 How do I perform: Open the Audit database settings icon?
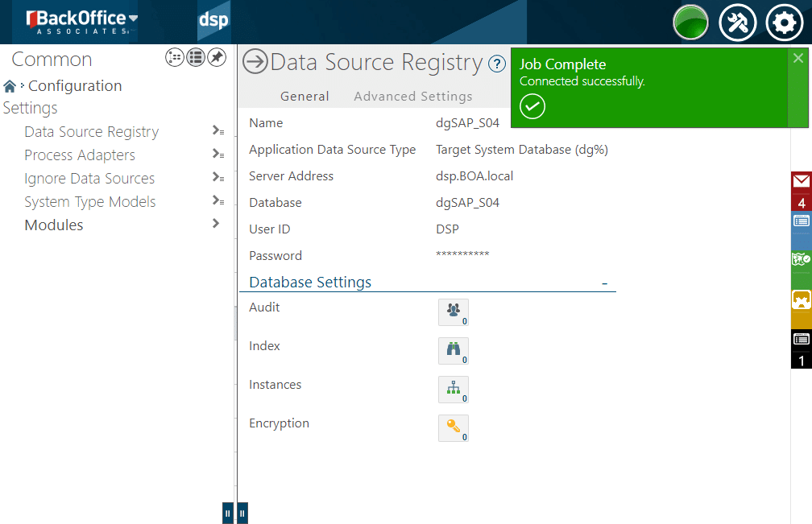[453, 312]
